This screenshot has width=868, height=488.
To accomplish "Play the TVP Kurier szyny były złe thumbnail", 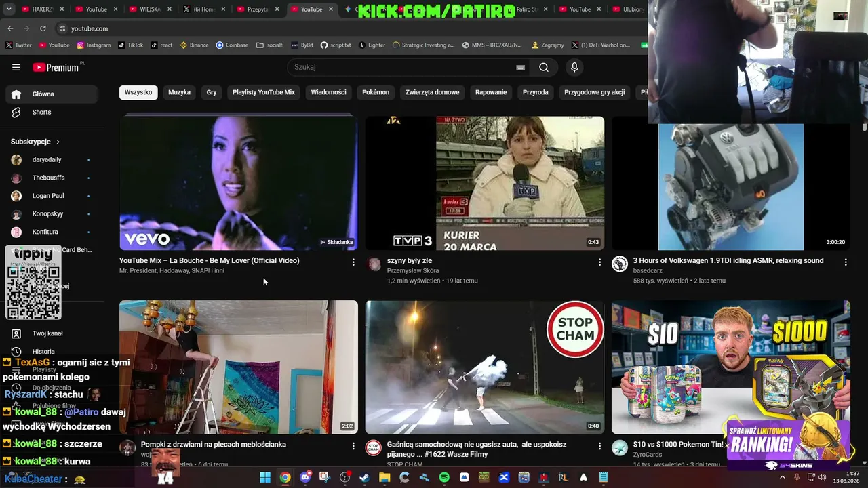I will pos(485,183).
